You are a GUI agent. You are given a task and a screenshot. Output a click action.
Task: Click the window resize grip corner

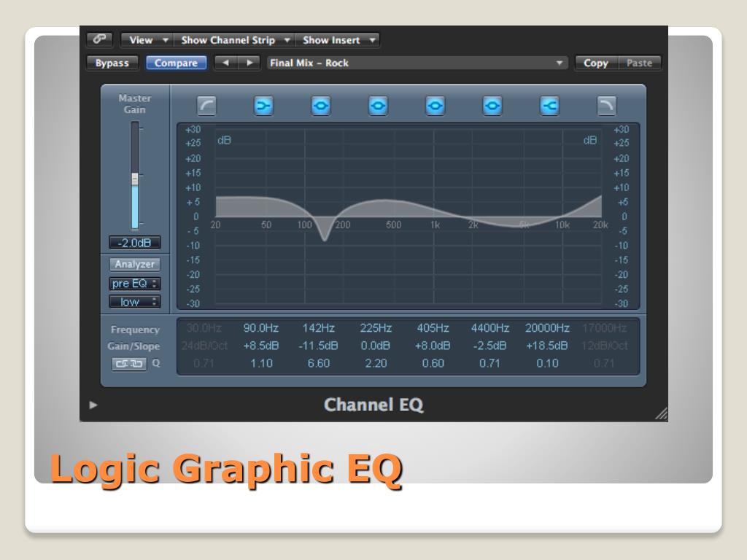pyautogui.click(x=661, y=414)
